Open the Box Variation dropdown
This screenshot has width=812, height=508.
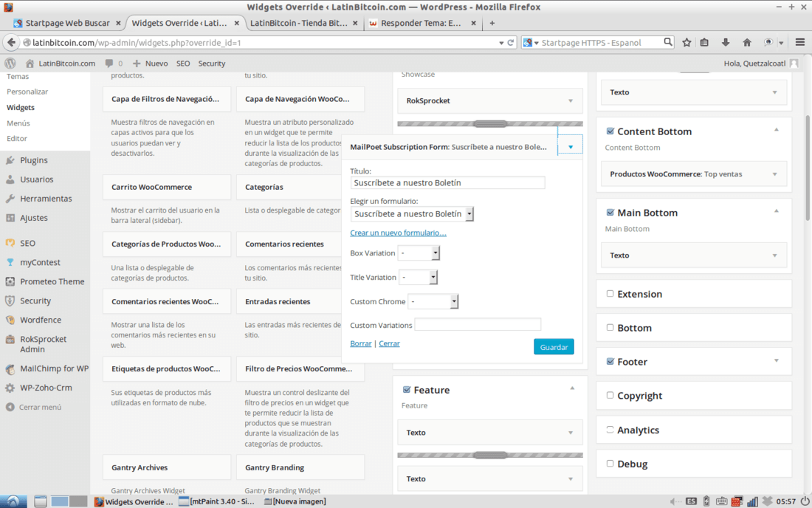(419, 253)
